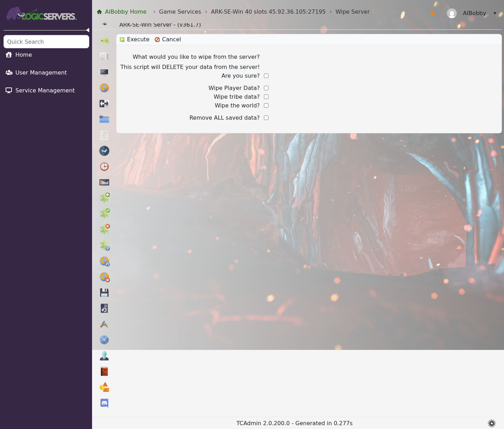
Task: Click the green gamepad icon in sidebar
Action: 104,41
